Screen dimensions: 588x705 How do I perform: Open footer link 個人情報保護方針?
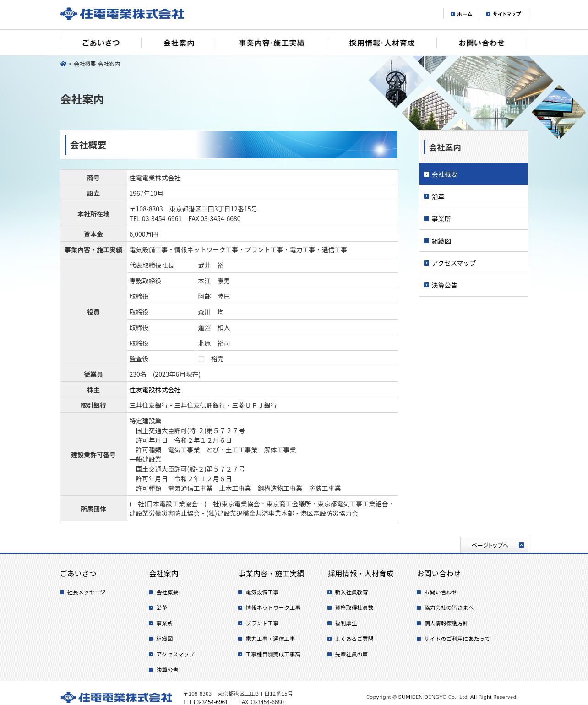click(446, 624)
